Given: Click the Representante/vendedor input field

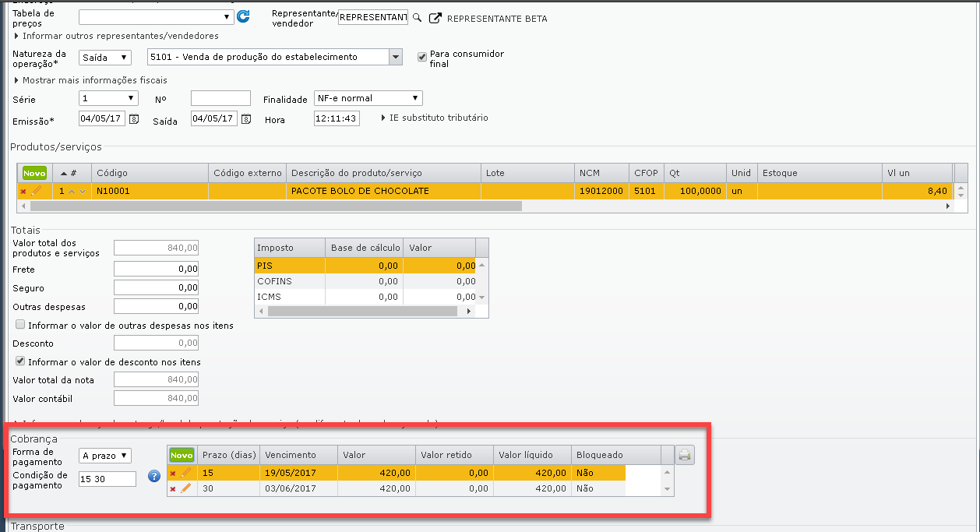Looking at the screenshot, I should (x=374, y=18).
